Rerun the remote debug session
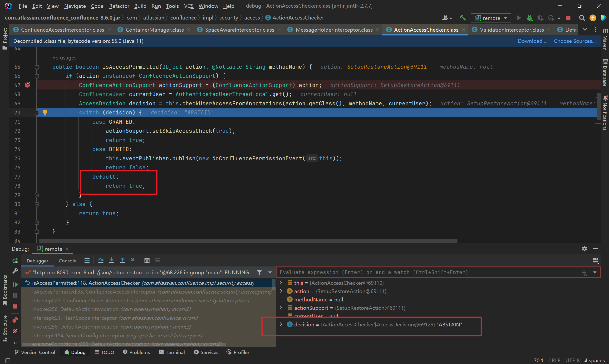This screenshot has width=609, height=364. point(15,261)
